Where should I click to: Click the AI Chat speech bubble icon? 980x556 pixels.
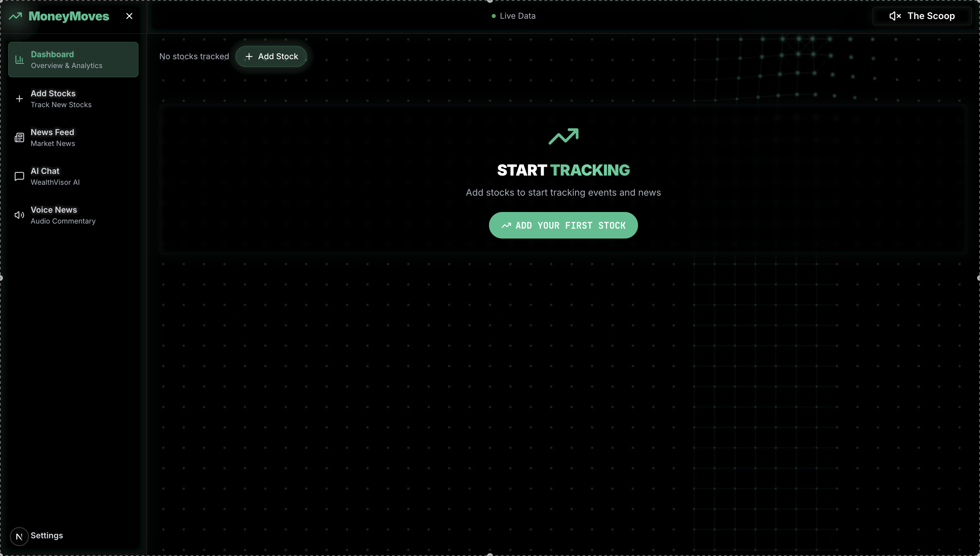point(19,176)
